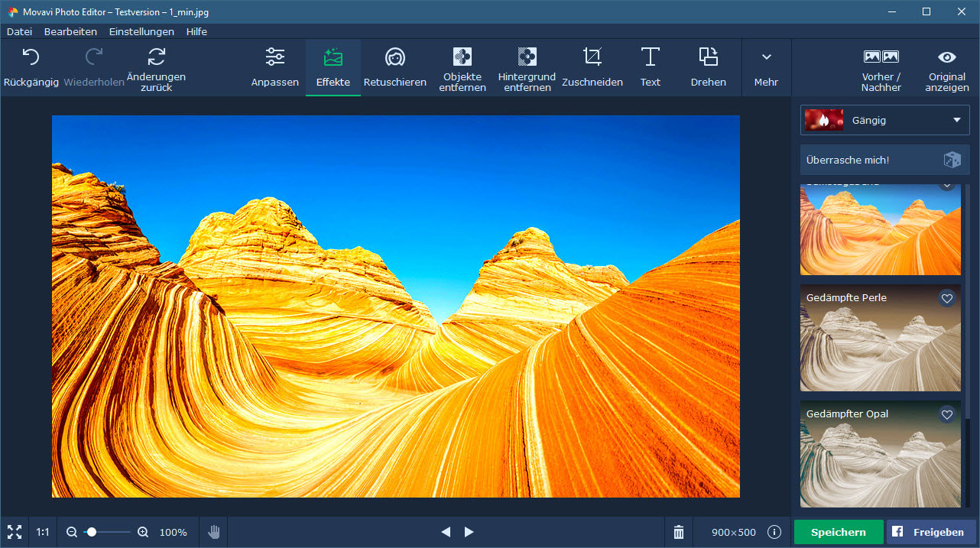Delete image with trash icon
The height and width of the screenshot is (548, 980).
pos(679,532)
